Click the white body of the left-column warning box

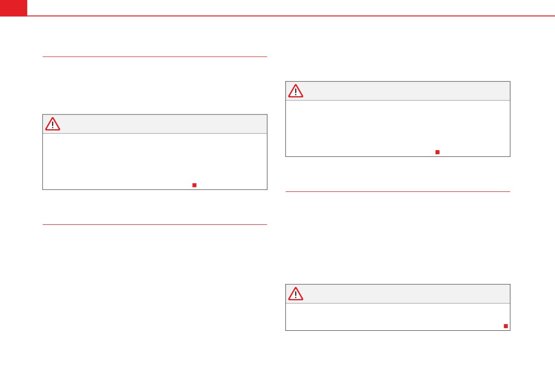(x=155, y=161)
